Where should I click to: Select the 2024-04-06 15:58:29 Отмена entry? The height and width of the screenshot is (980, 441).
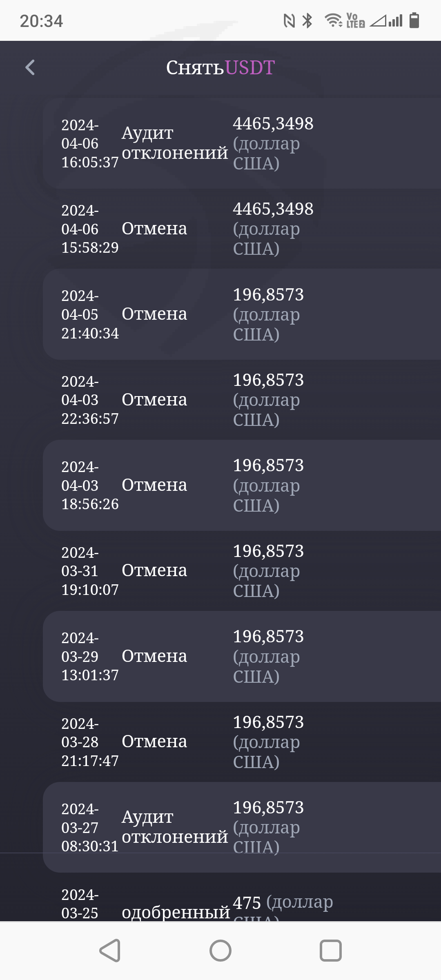(x=242, y=229)
